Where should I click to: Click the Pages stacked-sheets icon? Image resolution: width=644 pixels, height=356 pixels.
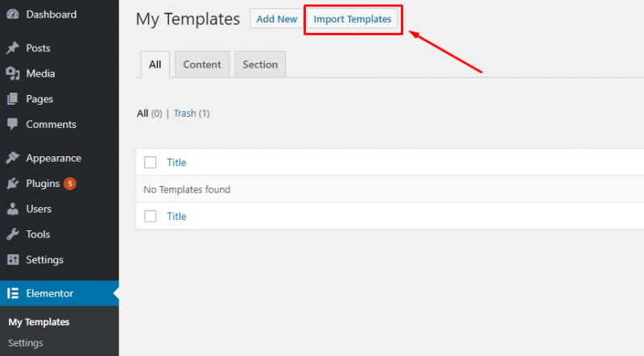(x=13, y=99)
